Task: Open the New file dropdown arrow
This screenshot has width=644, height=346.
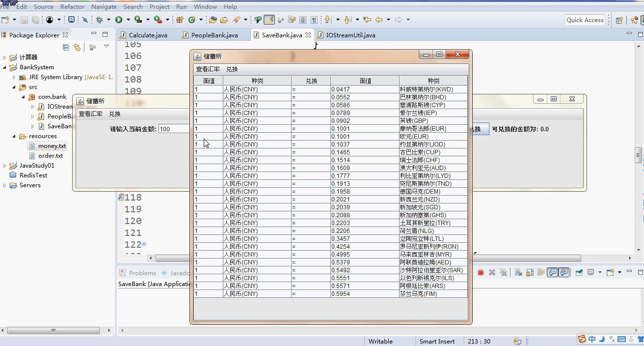Action: pyautogui.click(x=14, y=20)
